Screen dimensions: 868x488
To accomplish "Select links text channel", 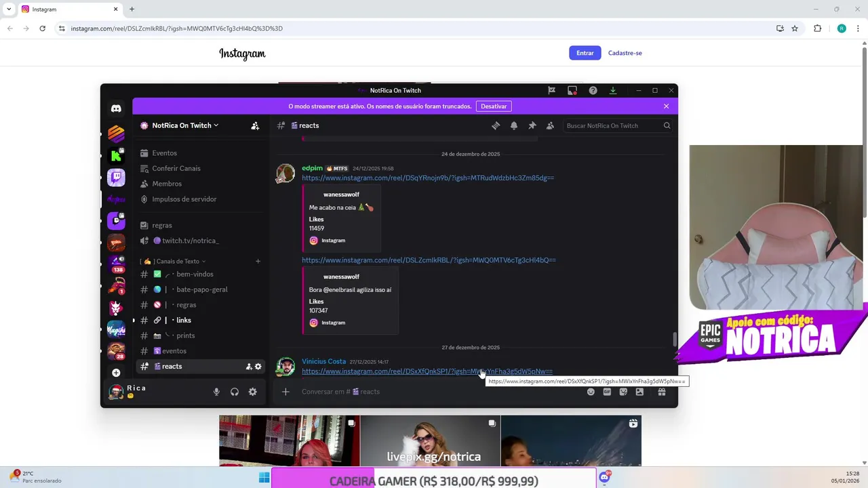I will 201,320.
